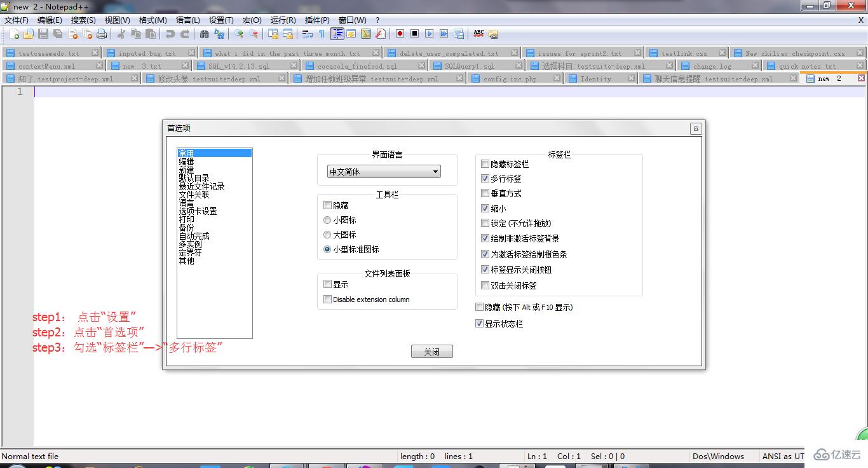Screen dimensions: 868x468
Task: Open the 插件(P) menu
Action: [317, 20]
